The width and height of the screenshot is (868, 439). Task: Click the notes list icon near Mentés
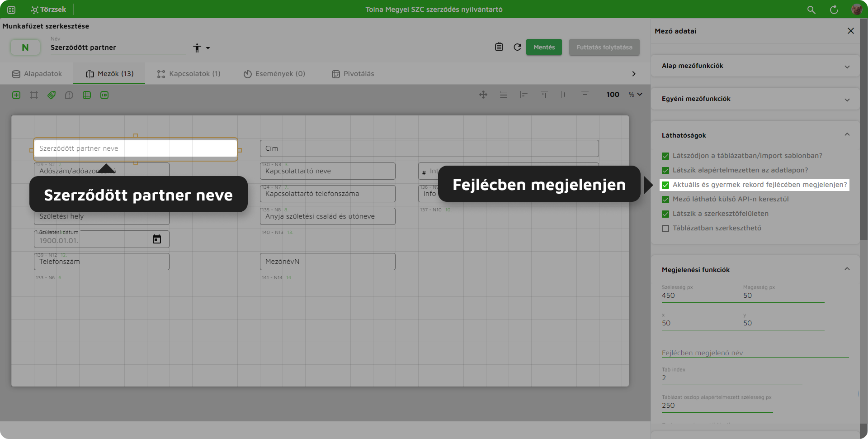click(499, 47)
